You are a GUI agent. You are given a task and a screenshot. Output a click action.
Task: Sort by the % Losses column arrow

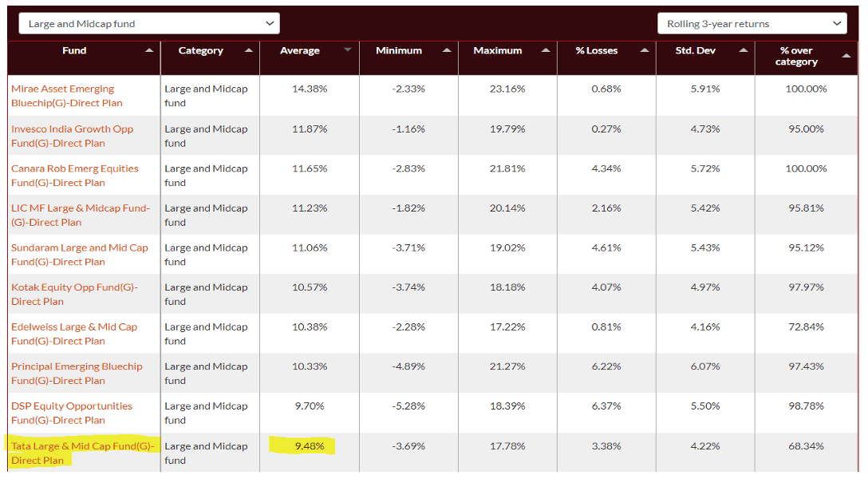click(645, 50)
